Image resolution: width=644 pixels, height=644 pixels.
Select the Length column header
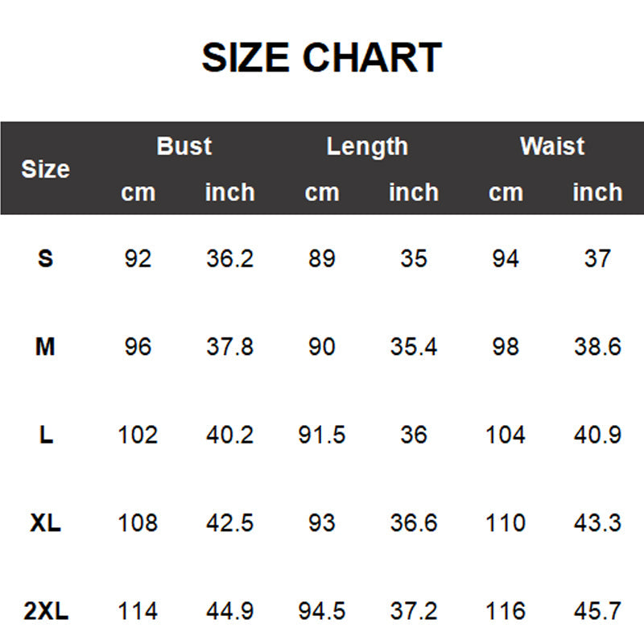[x=367, y=147]
